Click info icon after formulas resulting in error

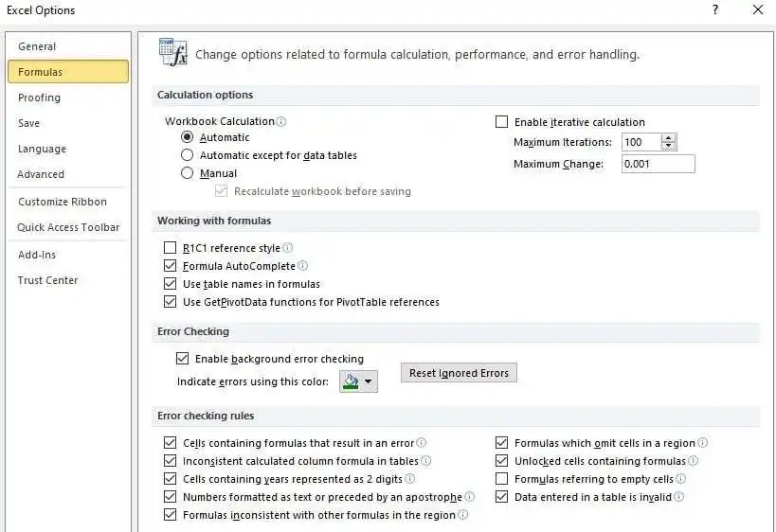[422, 443]
